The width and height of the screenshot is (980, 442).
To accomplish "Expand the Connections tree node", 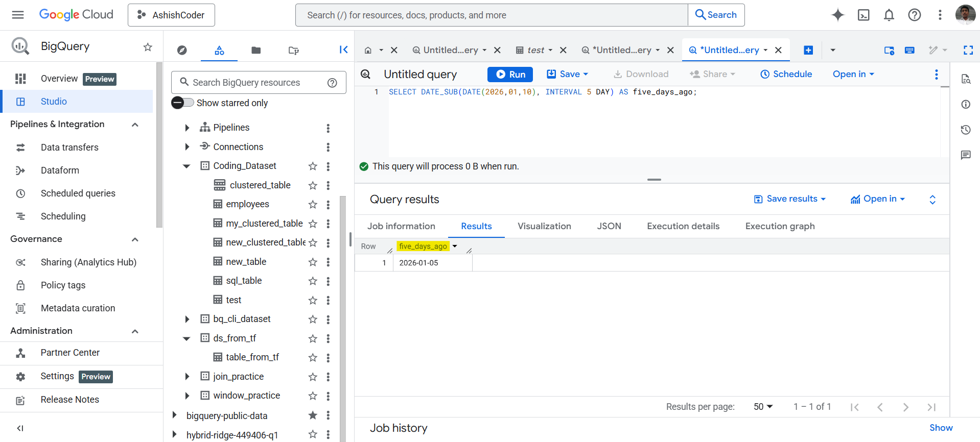I will click(187, 147).
